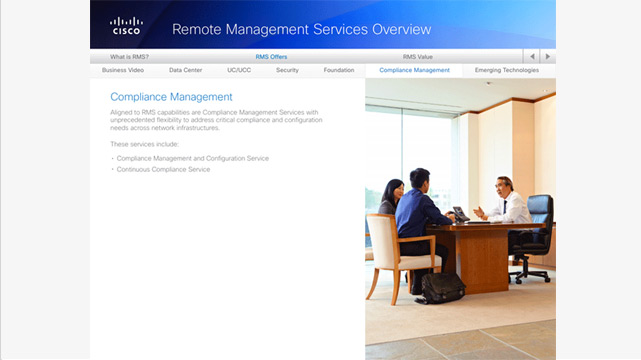Switch to the RMS Value section
This screenshot has width=641, height=360.
click(417, 57)
